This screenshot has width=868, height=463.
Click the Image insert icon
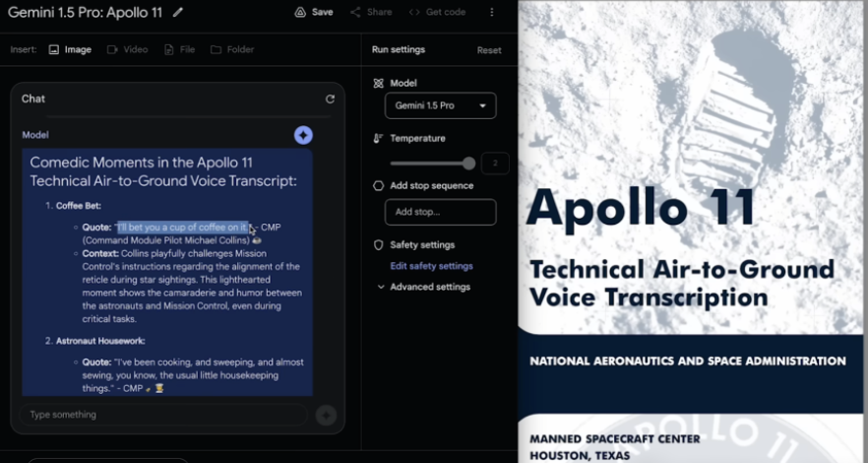pos(54,50)
